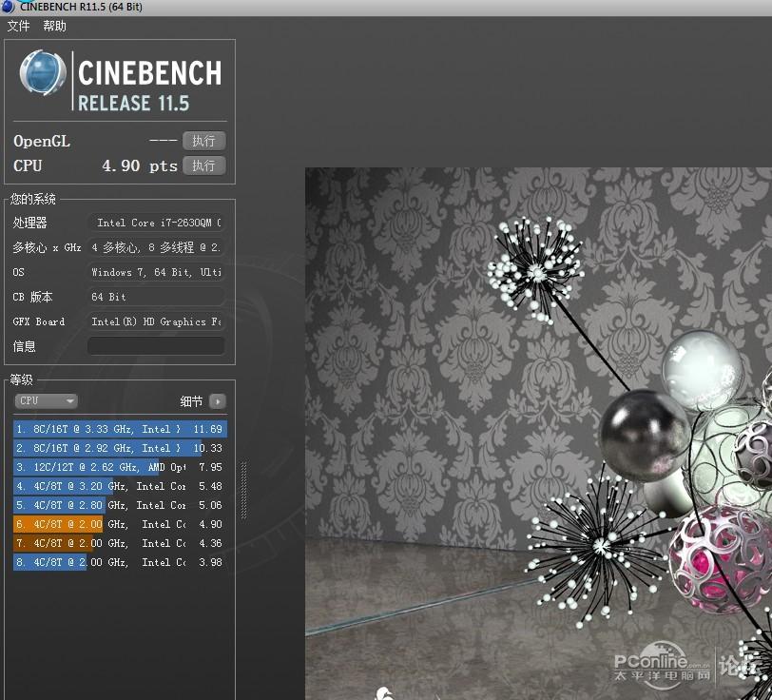The image size is (772, 700).
Task: Click the 多核心 x GHz value field
Action: coord(157,247)
